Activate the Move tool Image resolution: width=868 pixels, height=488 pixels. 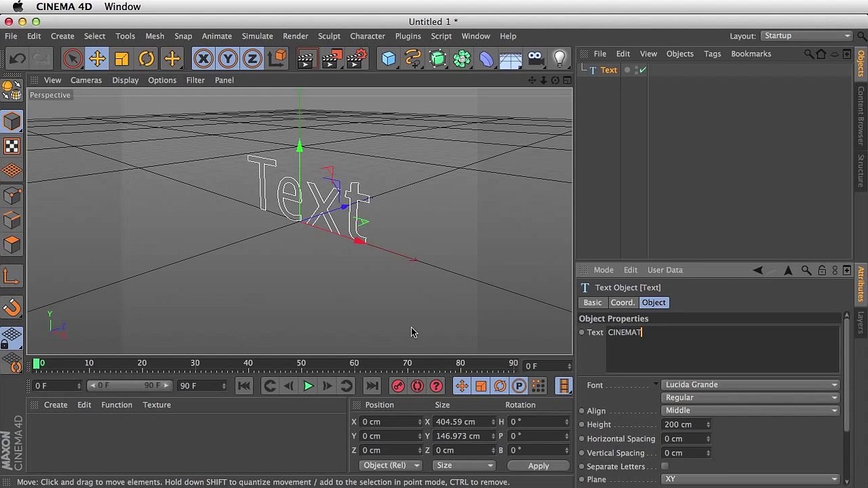[97, 59]
